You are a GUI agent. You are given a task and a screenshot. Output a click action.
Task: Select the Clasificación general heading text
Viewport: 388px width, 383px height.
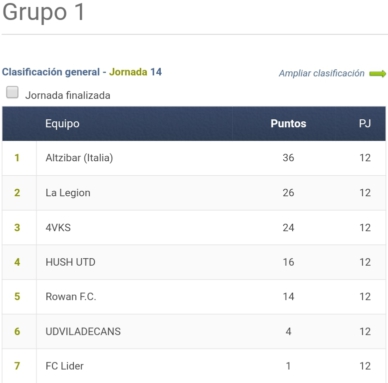click(x=51, y=72)
